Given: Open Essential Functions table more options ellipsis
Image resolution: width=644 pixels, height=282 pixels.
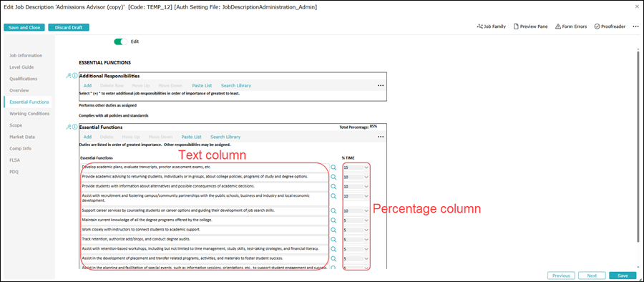Looking at the screenshot, I should click(381, 137).
